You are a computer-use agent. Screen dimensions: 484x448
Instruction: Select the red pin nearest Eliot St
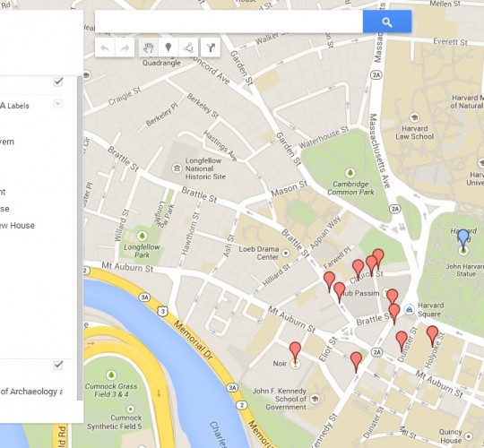click(x=356, y=362)
